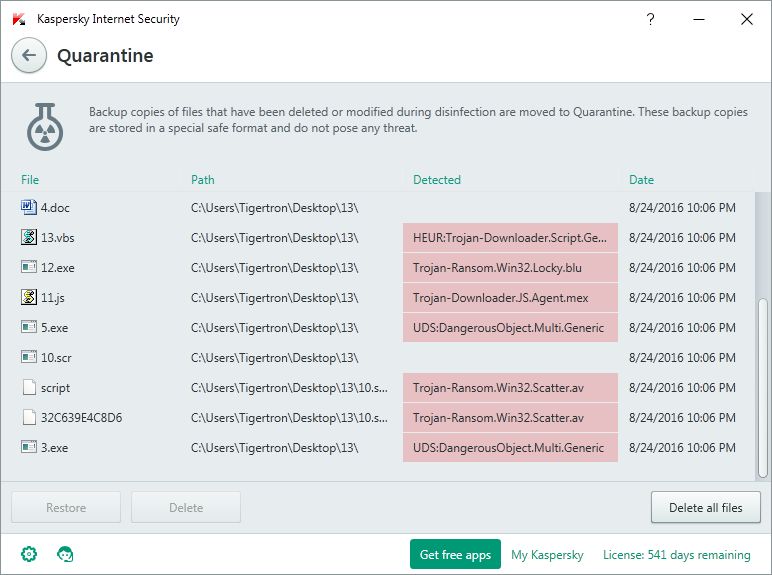The height and width of the screenshot is (575, 772).
Task: Click the blank file icon beside 32C639E4C8D6
Action: pyautogui.click(x=29, y=417)
